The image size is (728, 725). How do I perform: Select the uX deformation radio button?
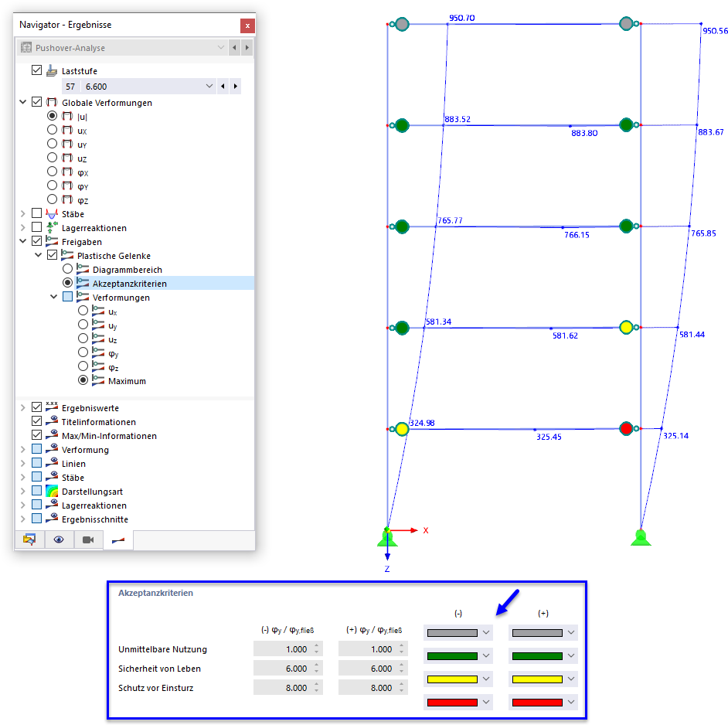[x=52, y=130]
